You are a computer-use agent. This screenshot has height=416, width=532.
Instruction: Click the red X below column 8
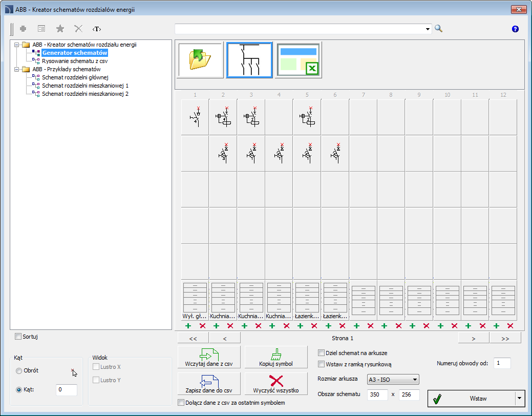398,326
